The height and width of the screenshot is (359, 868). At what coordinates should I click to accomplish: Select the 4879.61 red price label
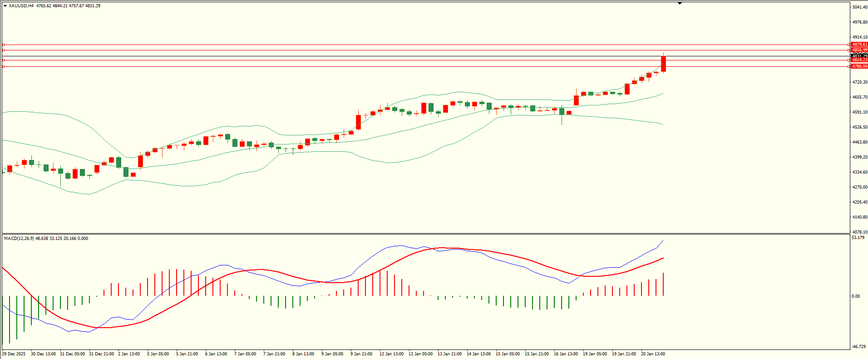(859, 45)
